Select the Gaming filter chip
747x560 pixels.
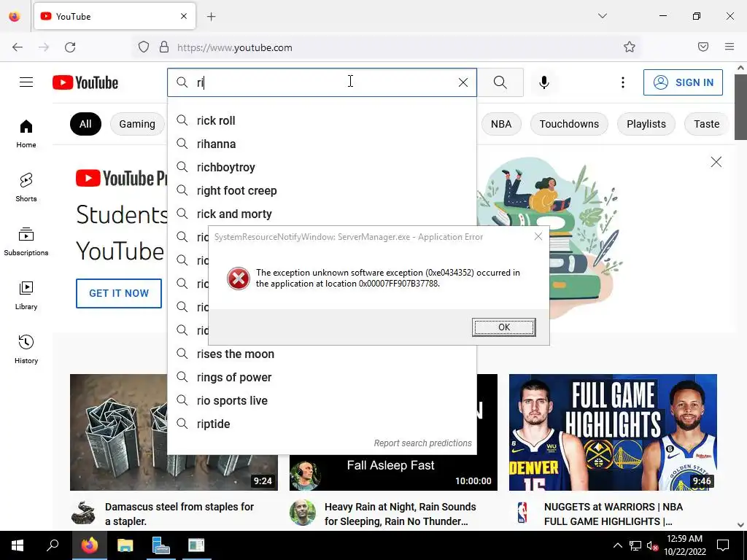[x=137, y=124]
